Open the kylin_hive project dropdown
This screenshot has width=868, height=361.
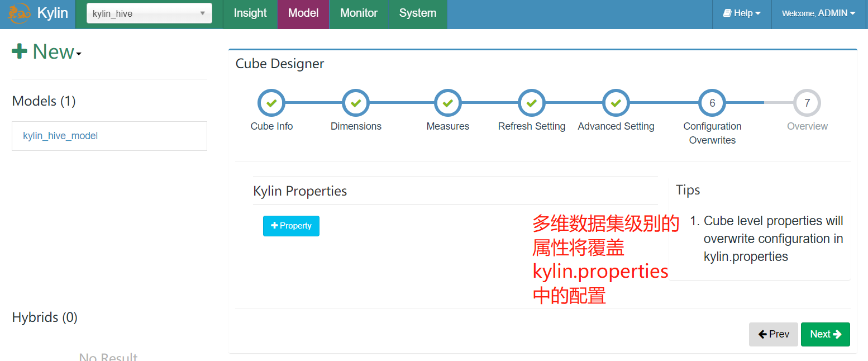149,13
